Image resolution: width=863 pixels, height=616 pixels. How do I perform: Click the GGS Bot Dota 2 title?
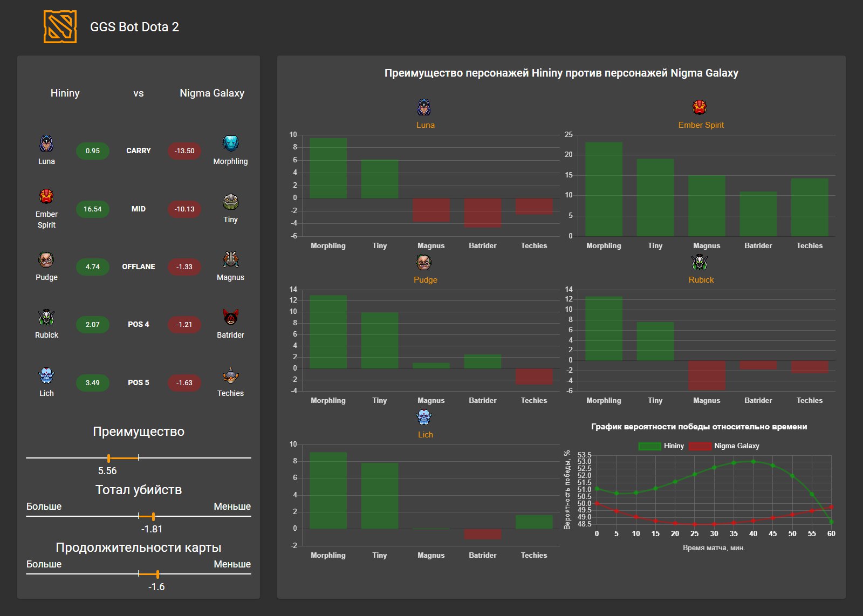click(x=134, y=27)
